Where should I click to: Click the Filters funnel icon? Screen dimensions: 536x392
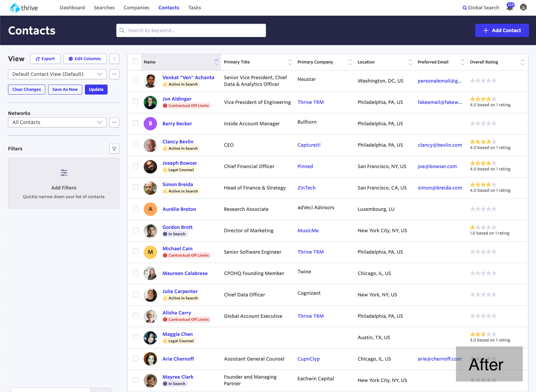[114, 149]
